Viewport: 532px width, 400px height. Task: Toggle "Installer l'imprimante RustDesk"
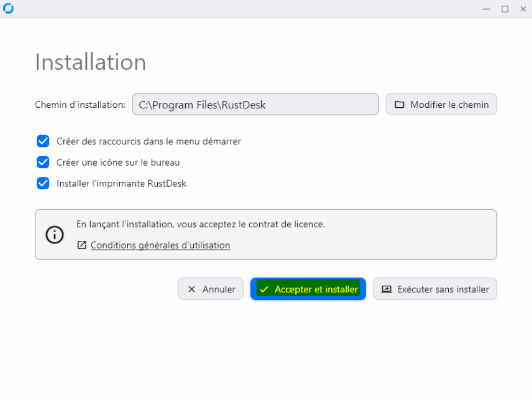click(43, 183)
